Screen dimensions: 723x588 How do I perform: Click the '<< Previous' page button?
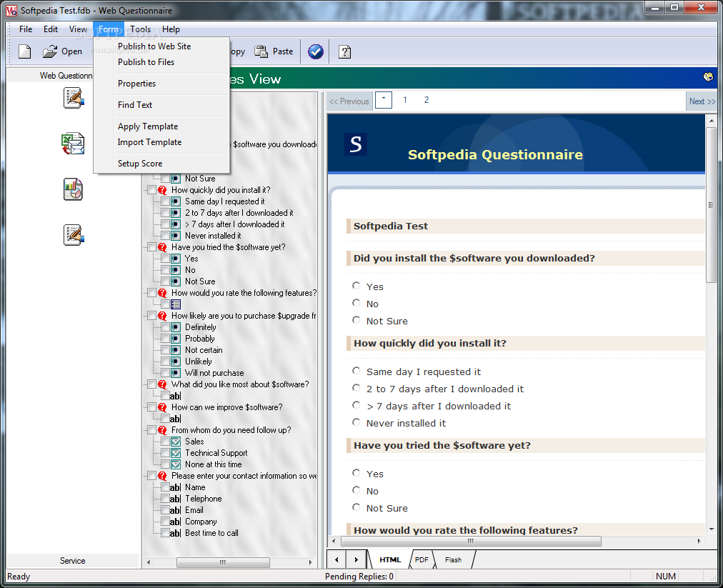pyautogui.click(x=349, y=101)
